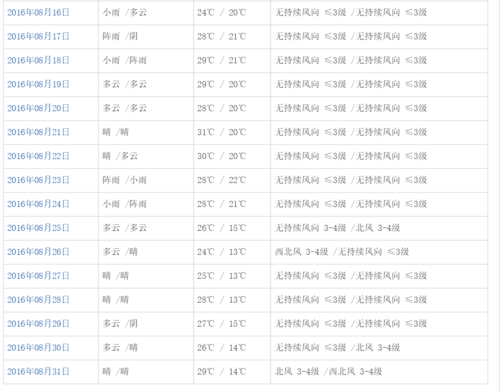
Task: Select temperature 29℃ / 20℃ on August 19
Action: pos(221,84)
